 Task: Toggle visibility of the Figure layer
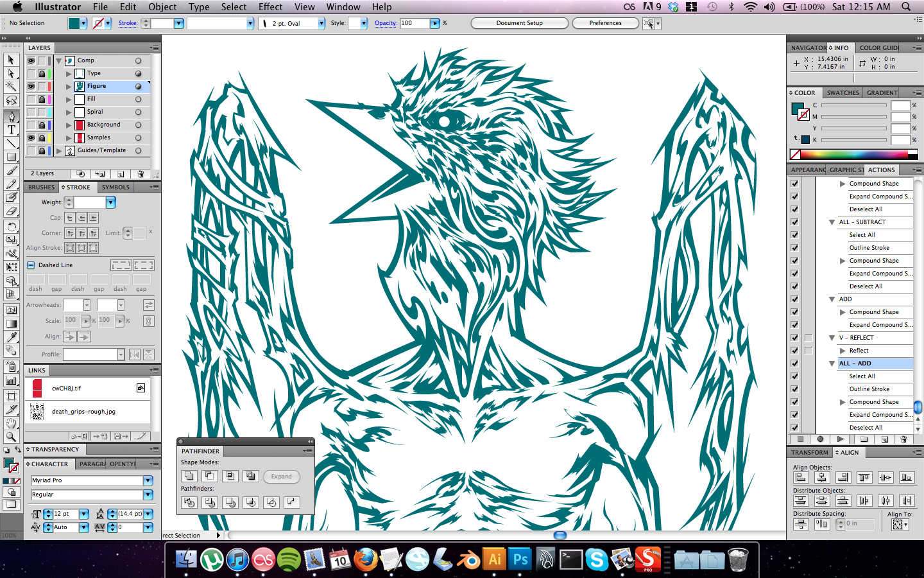click(x=31, y=86)
